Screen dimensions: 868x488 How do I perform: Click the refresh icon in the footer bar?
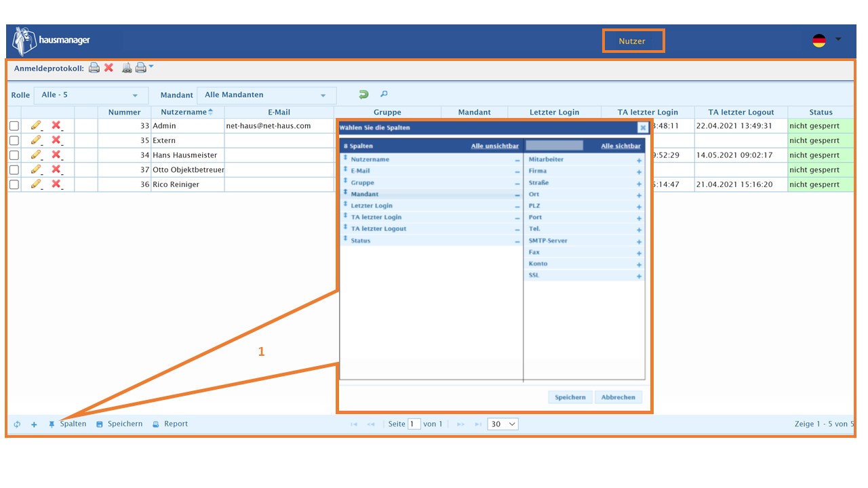18,424
